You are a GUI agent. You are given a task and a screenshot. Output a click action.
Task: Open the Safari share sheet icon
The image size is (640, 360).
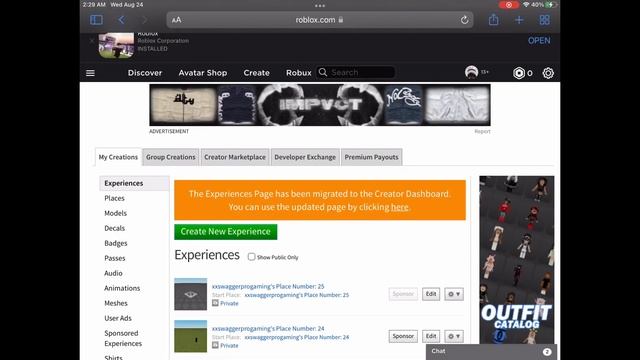coord(493,20)
